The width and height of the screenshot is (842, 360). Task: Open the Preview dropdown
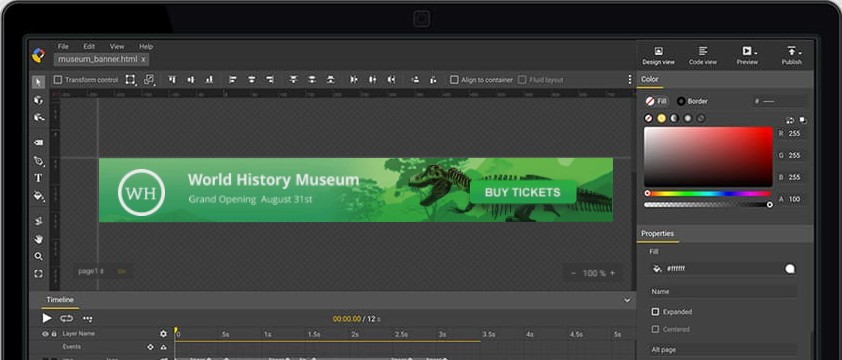747,55
